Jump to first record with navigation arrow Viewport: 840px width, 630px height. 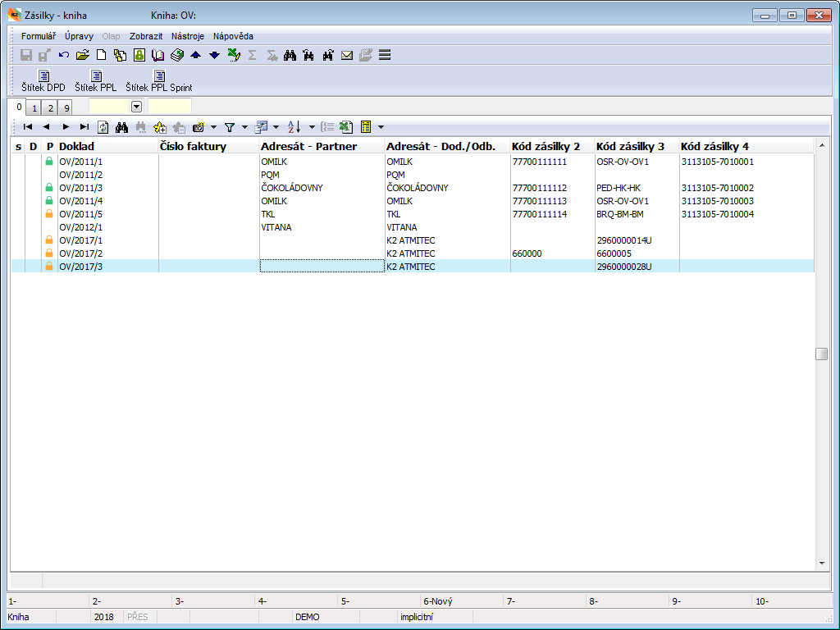point(28,127)
